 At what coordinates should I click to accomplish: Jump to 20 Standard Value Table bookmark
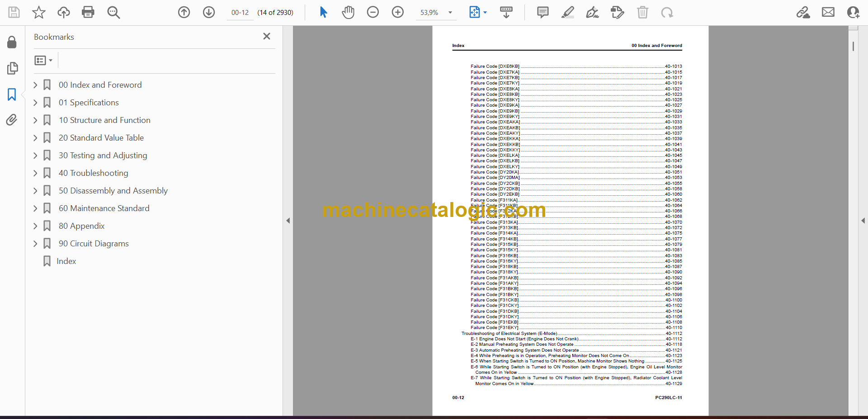[x=101, y=138]
